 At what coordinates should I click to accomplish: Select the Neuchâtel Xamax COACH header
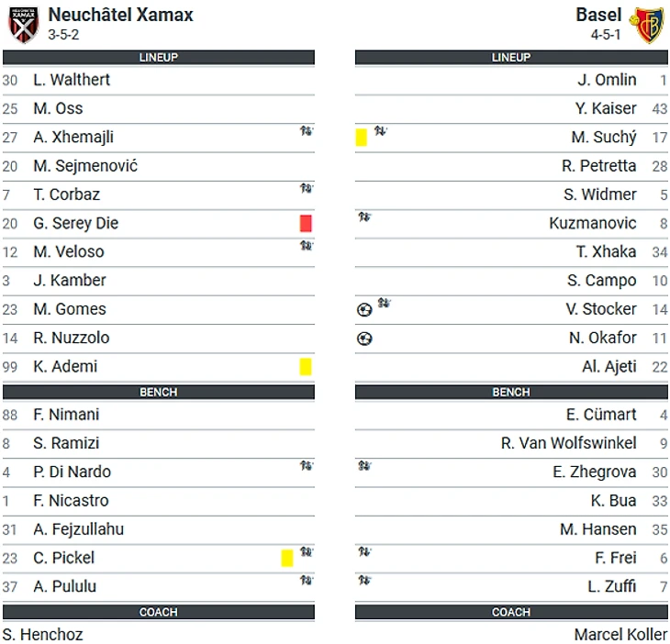pyautogui.click(x=159, y=612)
